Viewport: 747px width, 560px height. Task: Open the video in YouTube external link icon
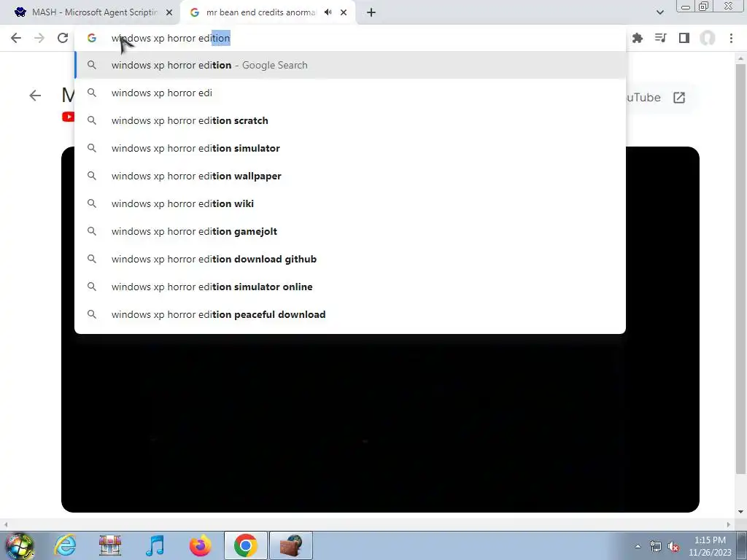click(679, 98)
